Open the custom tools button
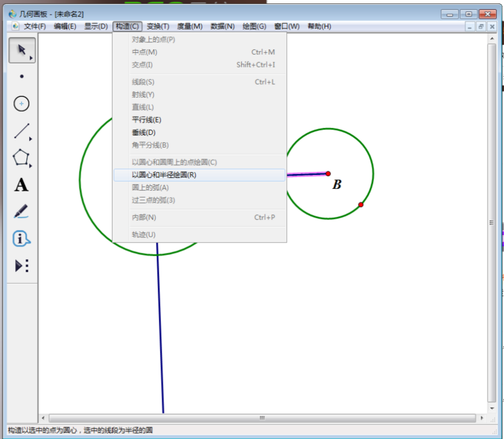The image size is (504, 439). pos(22,266)
